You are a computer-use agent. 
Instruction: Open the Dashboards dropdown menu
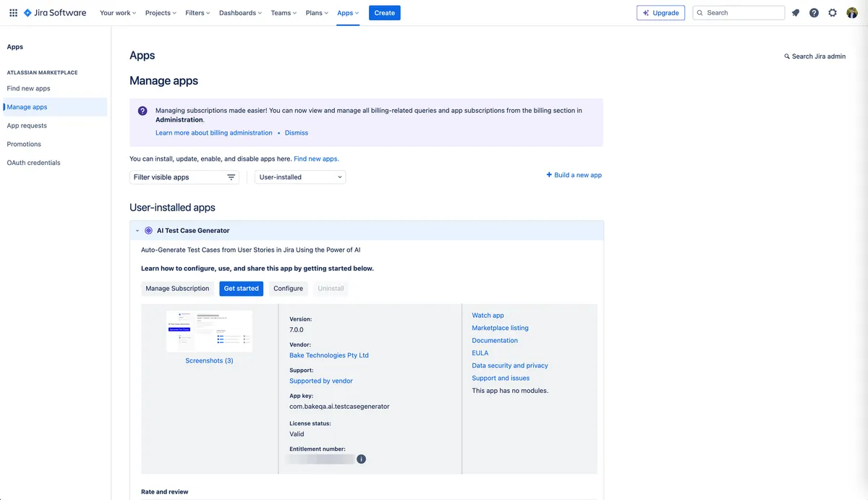coord(241,13)
